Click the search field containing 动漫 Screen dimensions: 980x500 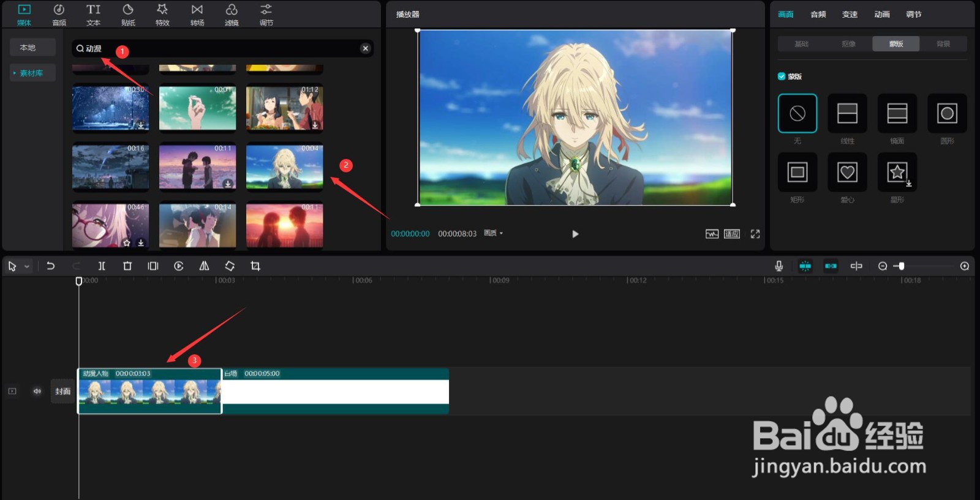coord(222,48)
